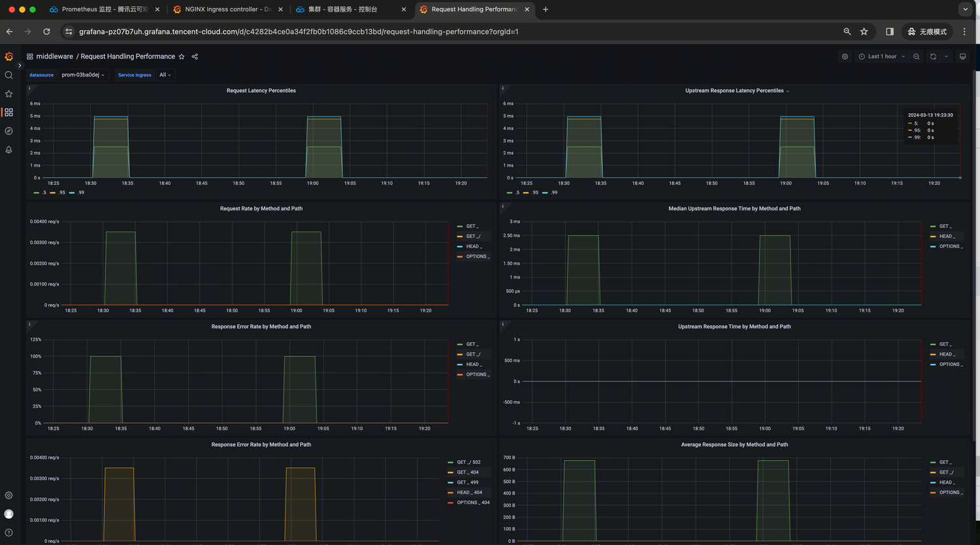Share the dashboard using the share icon
Screen dimensions: 980x545
pyautogui.click(x=195, y=57)
